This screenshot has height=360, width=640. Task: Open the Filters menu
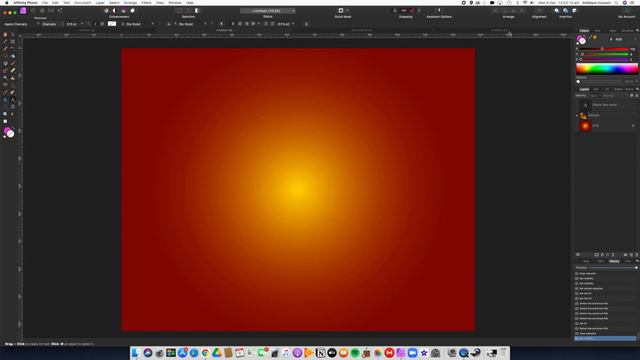click(x=146, y=2)
